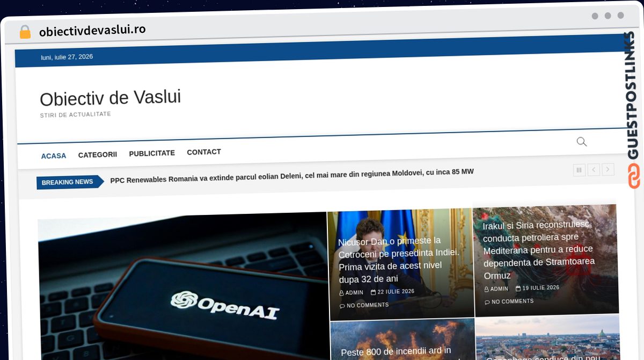Open the site search magnifier icon
Viewport: 644px width, 360px height.
[582, 142]
